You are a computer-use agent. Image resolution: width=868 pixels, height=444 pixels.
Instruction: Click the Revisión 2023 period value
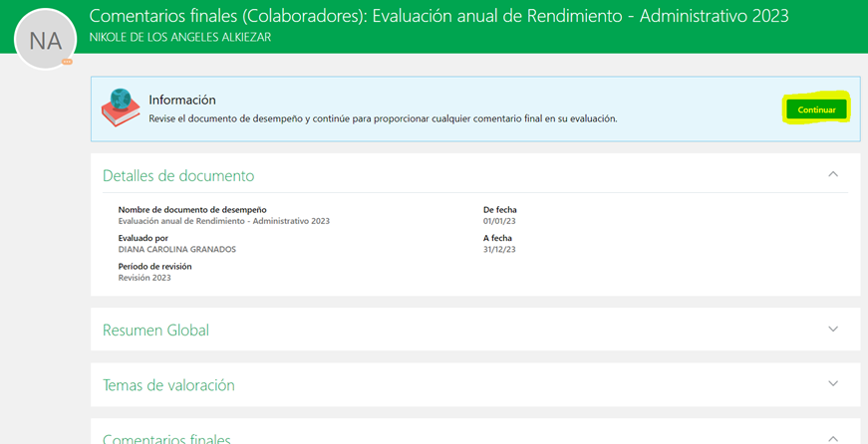pos(145,278)
